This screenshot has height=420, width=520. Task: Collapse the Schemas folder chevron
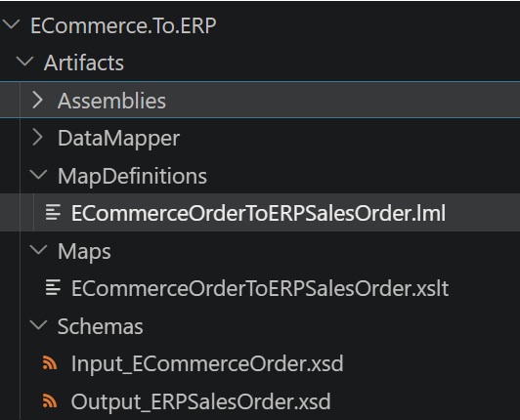pyautogui.click(x=39, y=325)
